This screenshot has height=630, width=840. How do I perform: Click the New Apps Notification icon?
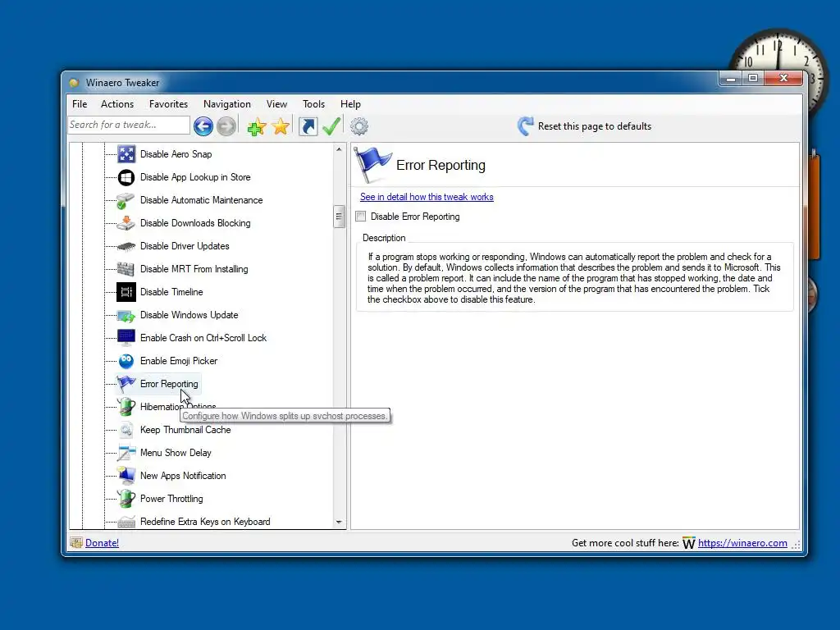coord(126,476)
